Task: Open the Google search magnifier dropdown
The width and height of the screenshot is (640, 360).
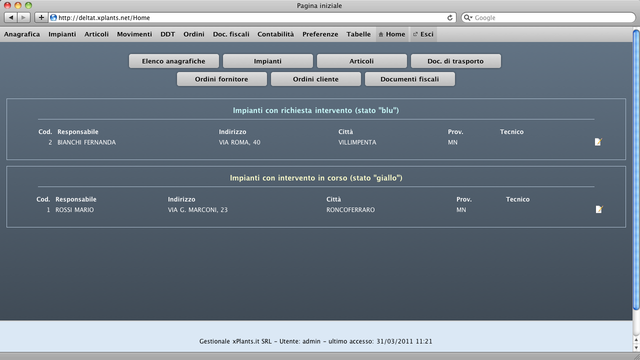Action: [x=468, y=18]
